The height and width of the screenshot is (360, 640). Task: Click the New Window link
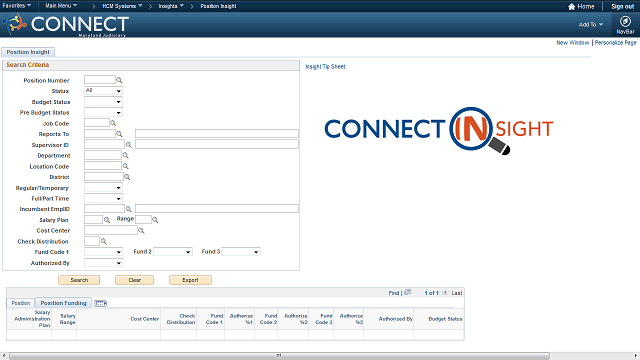pyautogui.click(x=573, y=42)
